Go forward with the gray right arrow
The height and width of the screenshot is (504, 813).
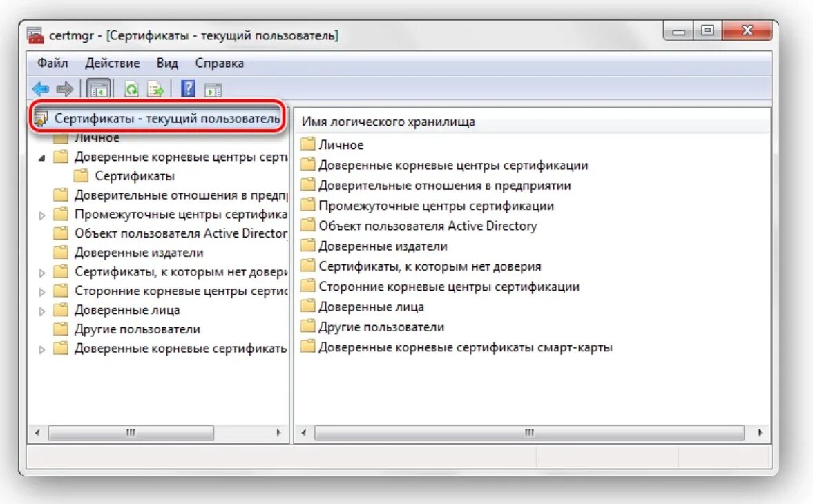pyautogui.click(x=65, y=89)
